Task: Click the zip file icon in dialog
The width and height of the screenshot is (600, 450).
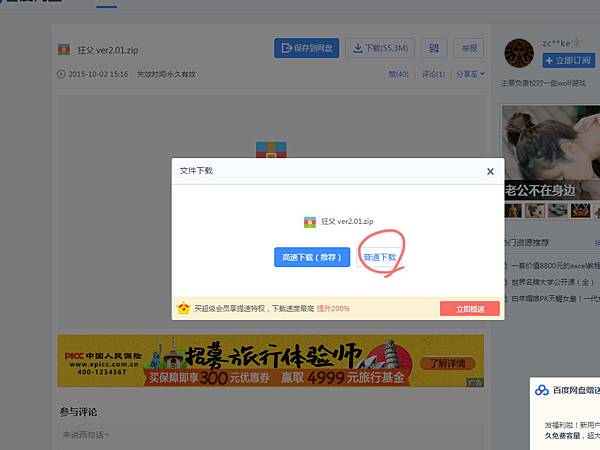Action: pos(310,222)
